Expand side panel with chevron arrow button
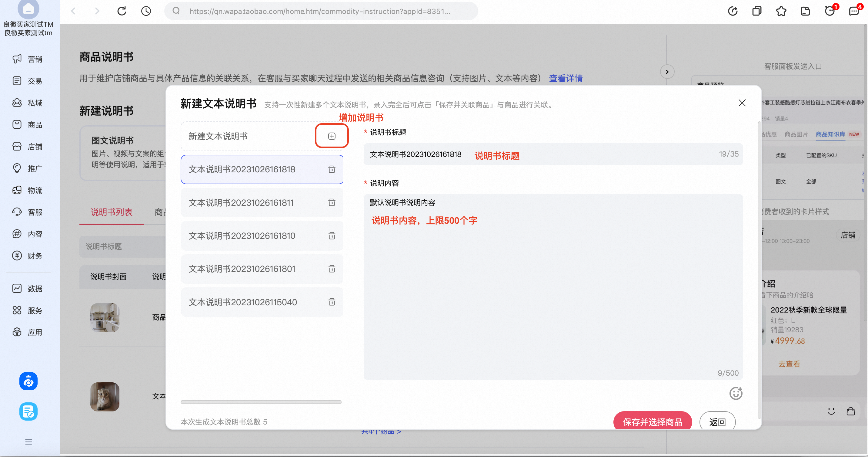Viewport: 868px width, 457px height. coord(667,72)
